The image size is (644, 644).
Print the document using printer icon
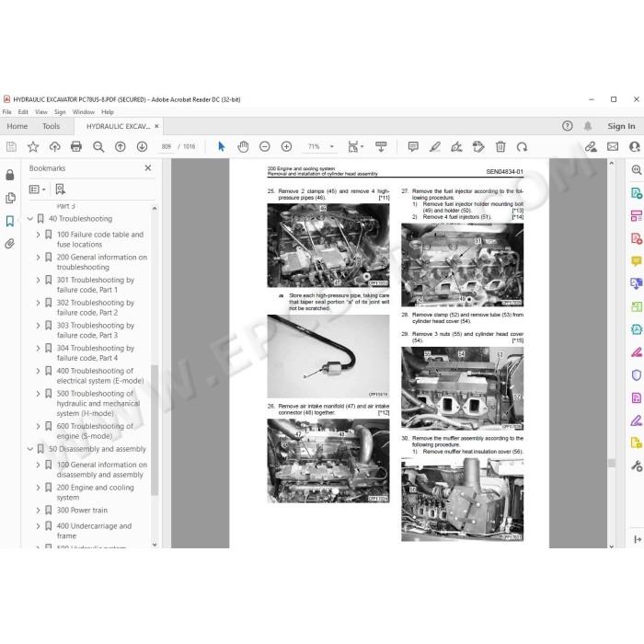tap(76, 146)
